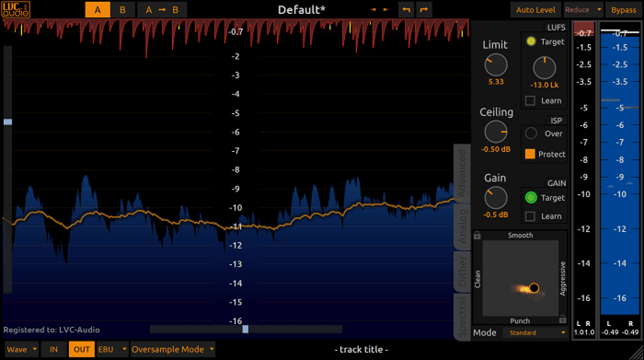Click the undo arrow icon
The height and width of the screenshot is (360, 644).
point(406,10)
